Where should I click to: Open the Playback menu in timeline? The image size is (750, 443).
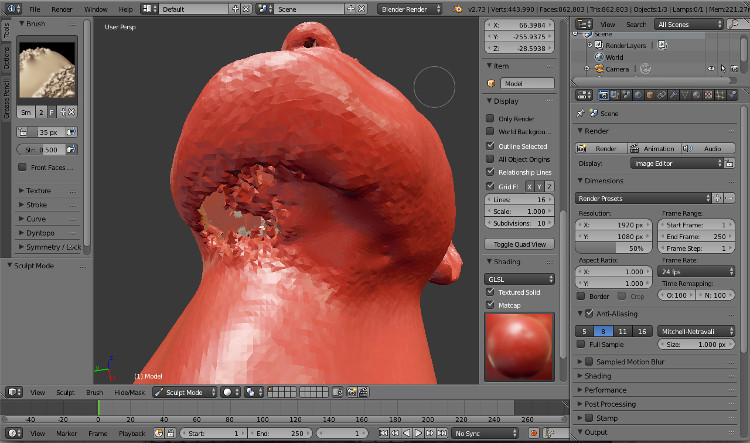coord(132,433)
